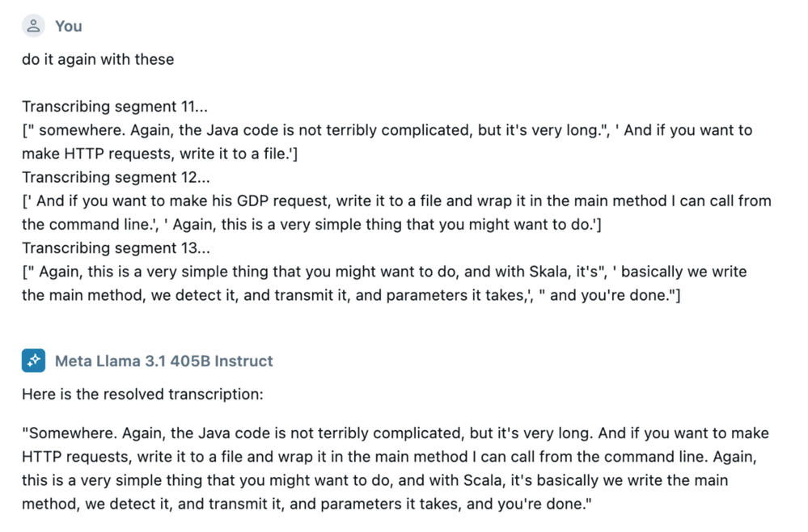Click the "Transcribing segment 12..." line
This screenshot has width=808, height=532.
[116, 177]
